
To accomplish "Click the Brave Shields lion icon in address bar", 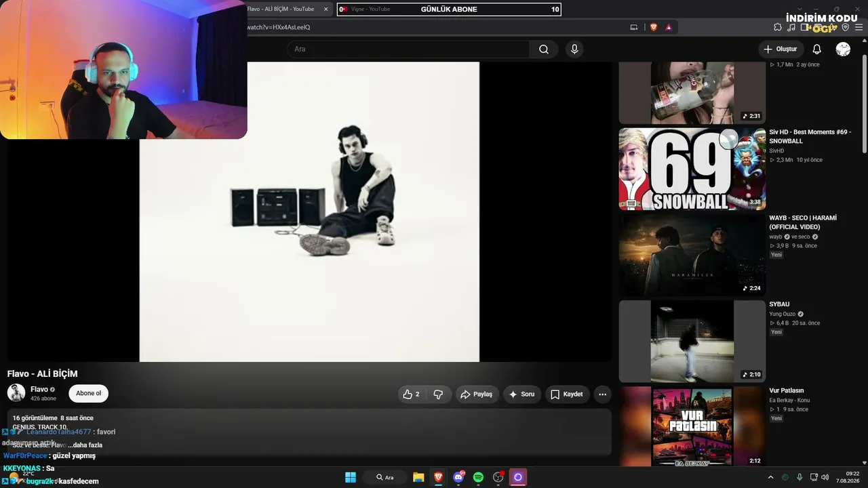I will coord(654,27).
